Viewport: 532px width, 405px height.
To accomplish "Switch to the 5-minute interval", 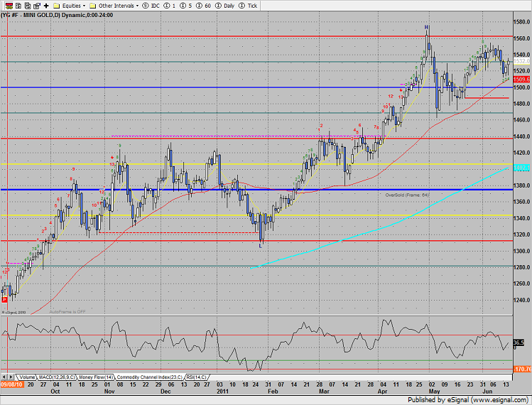I will 185,6.
